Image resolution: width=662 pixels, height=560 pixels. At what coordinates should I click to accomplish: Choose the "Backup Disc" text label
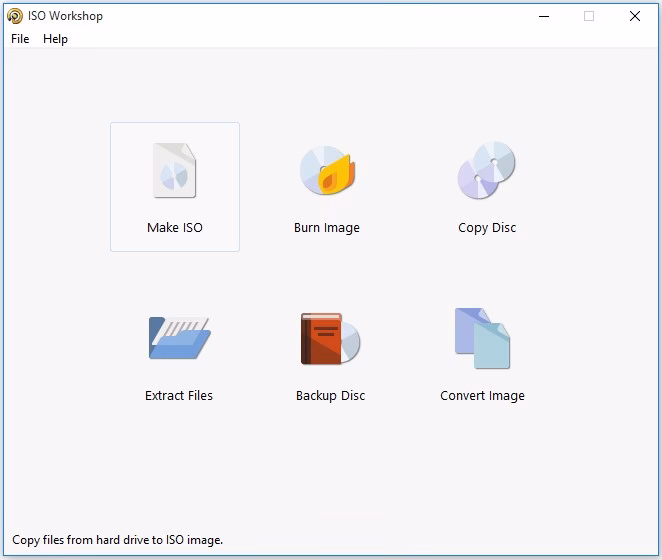point(330,396)
